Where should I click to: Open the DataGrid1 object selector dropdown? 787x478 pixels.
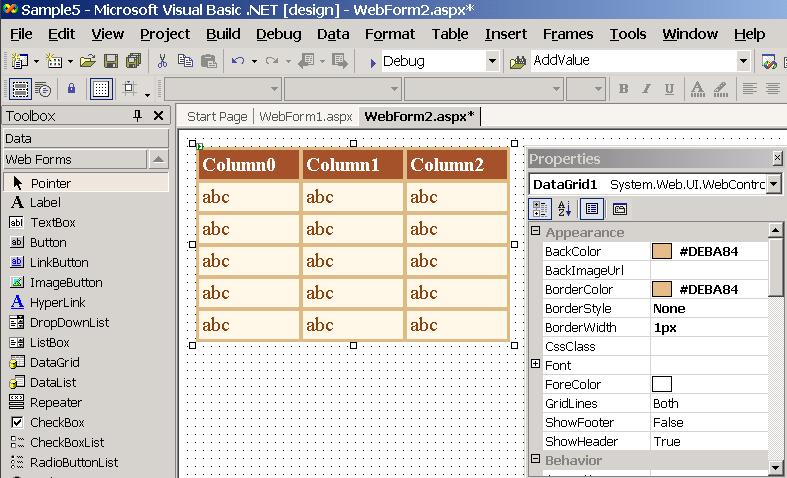click(773, 184)
